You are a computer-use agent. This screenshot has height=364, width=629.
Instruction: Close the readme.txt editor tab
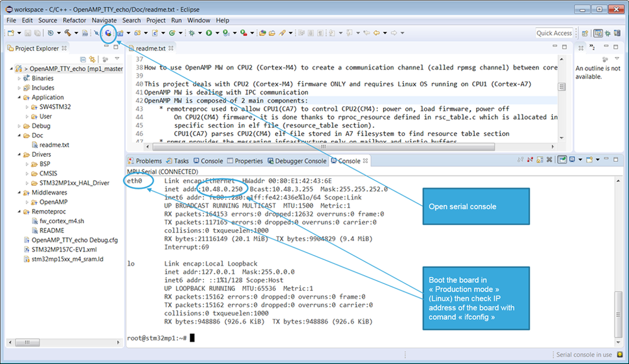[x=171, y=48]
